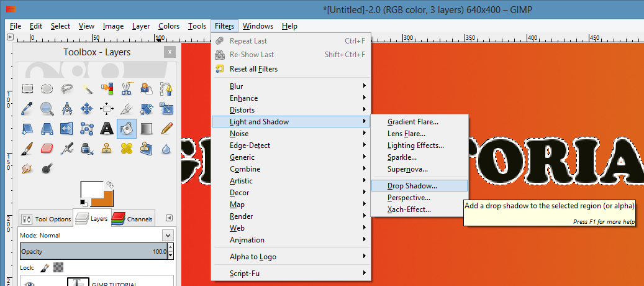Expand the Edge-Detect submenu
This screenshot has width=644, height=286.
291,145
